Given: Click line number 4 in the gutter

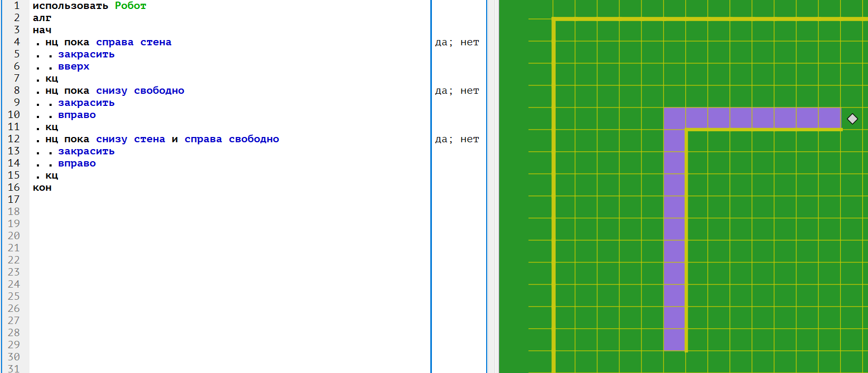Looking at the screenshot, I should pos(17,42).
